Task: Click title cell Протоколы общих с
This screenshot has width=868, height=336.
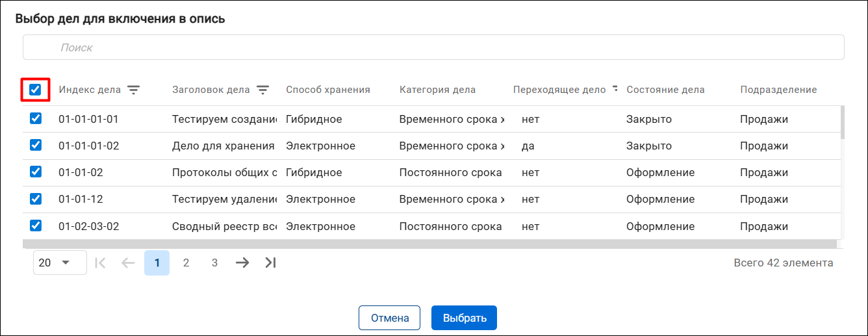Action: pyautogui.click(x=225, y=172)
